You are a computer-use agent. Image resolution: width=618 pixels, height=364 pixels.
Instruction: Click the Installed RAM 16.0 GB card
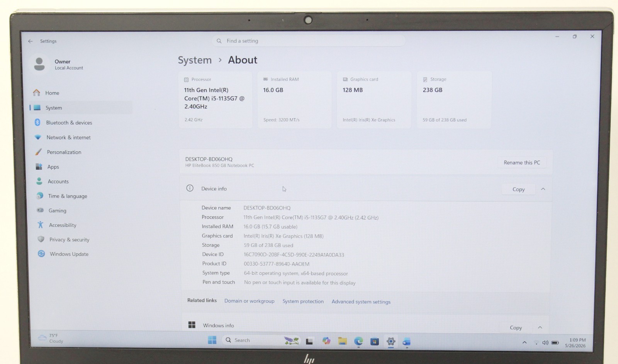pyautogui.click(x=295, y=100)
